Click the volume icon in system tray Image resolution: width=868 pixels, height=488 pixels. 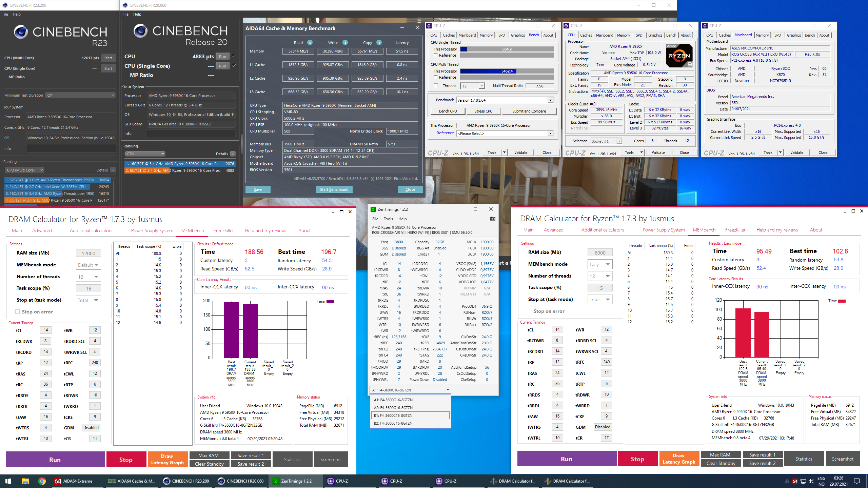(811, 481)
